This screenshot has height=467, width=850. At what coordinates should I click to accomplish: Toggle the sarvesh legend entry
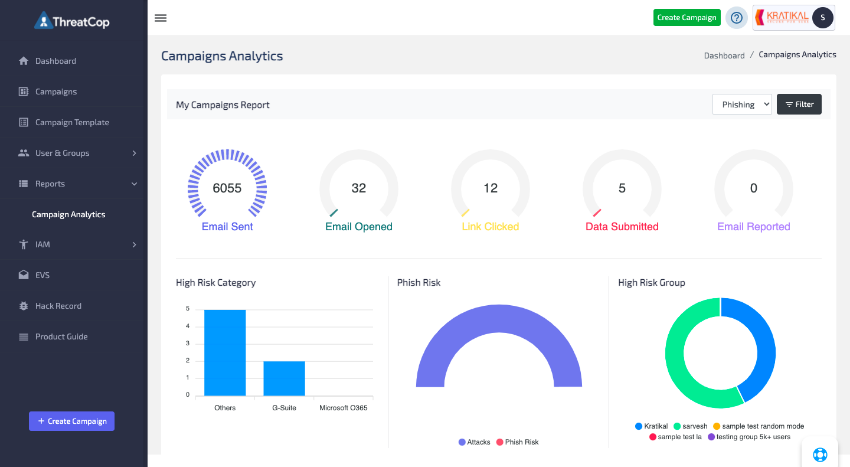tap(689, 426)
